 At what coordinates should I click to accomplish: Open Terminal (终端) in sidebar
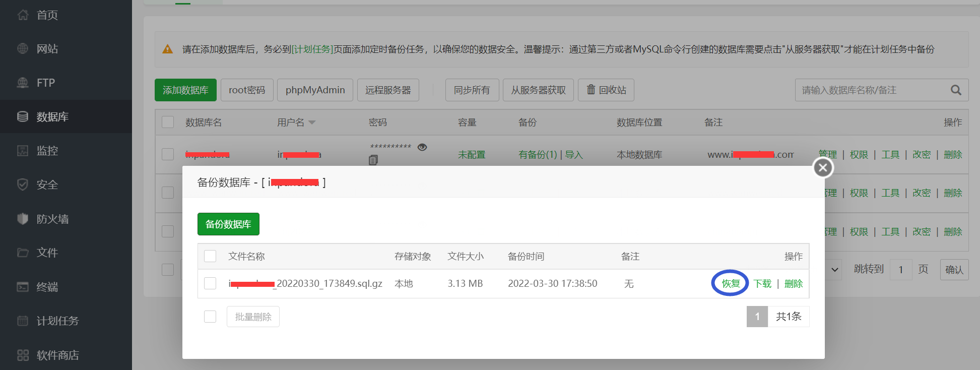[x=47, y=287]
